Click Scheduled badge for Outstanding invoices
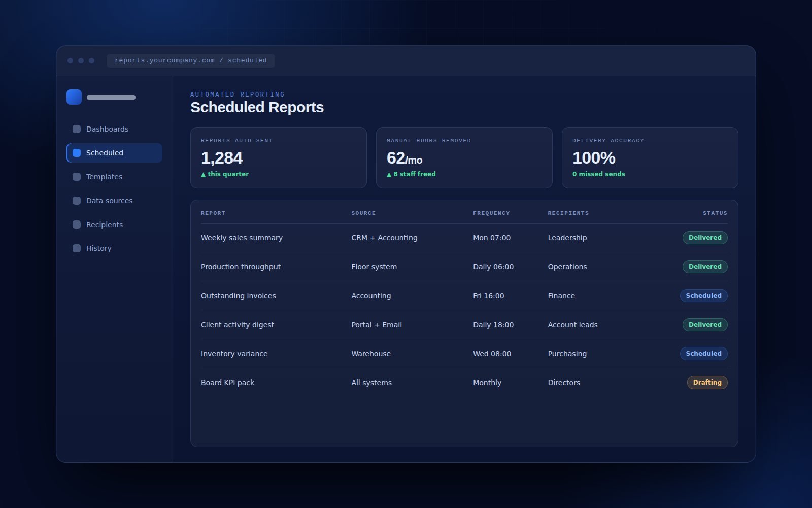This screenshot has height=508, width=812. point(703,296)
